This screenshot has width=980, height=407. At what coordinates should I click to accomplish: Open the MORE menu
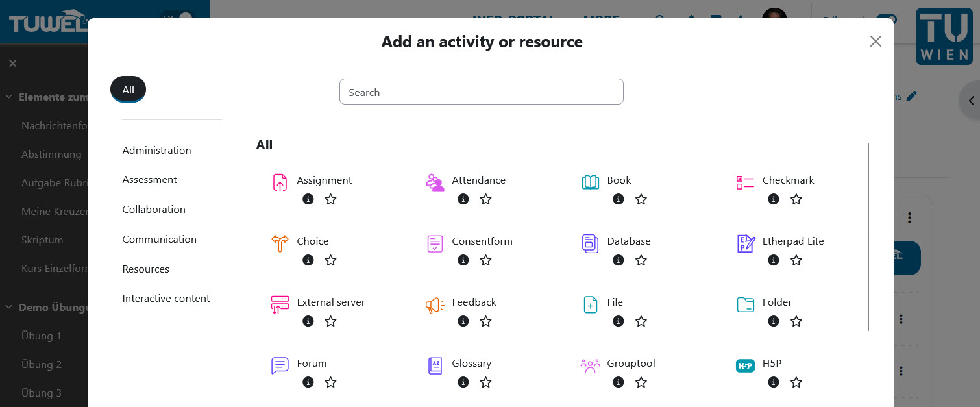[600, 19]
